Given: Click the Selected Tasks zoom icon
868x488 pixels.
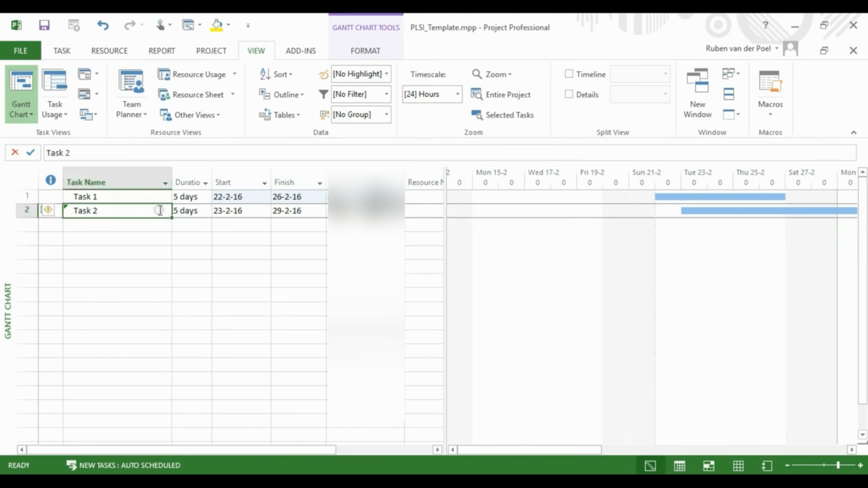Looking at the screenshot, I should (476, 115).
